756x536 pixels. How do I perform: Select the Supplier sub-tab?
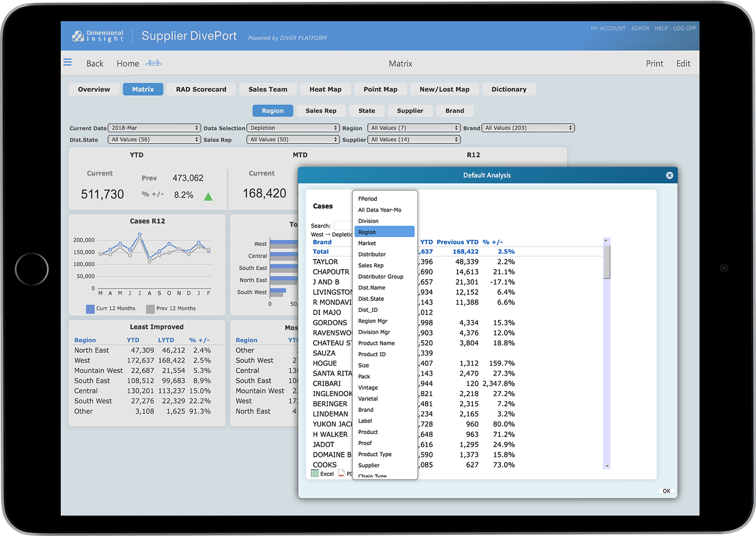(x=410, y=111)
